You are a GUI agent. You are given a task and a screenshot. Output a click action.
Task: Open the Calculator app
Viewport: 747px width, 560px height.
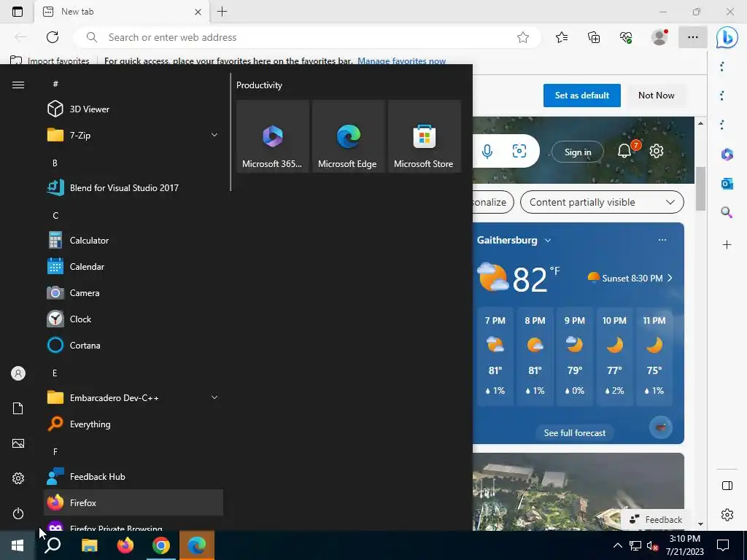point(133,241)
